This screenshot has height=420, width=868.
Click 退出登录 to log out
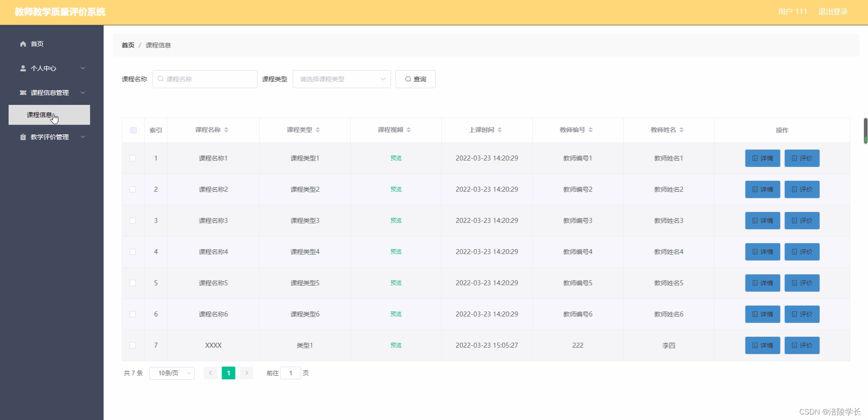[x=832, y=12]
